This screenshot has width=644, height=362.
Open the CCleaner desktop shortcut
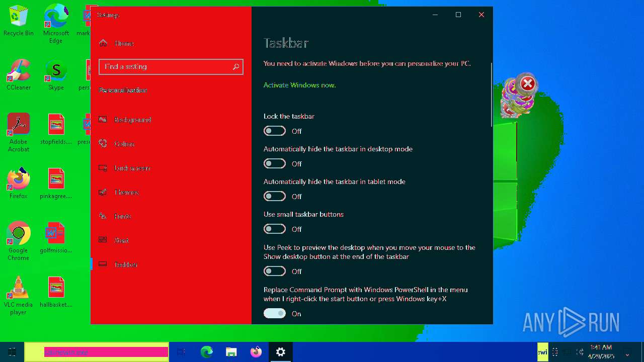point(19,75)
